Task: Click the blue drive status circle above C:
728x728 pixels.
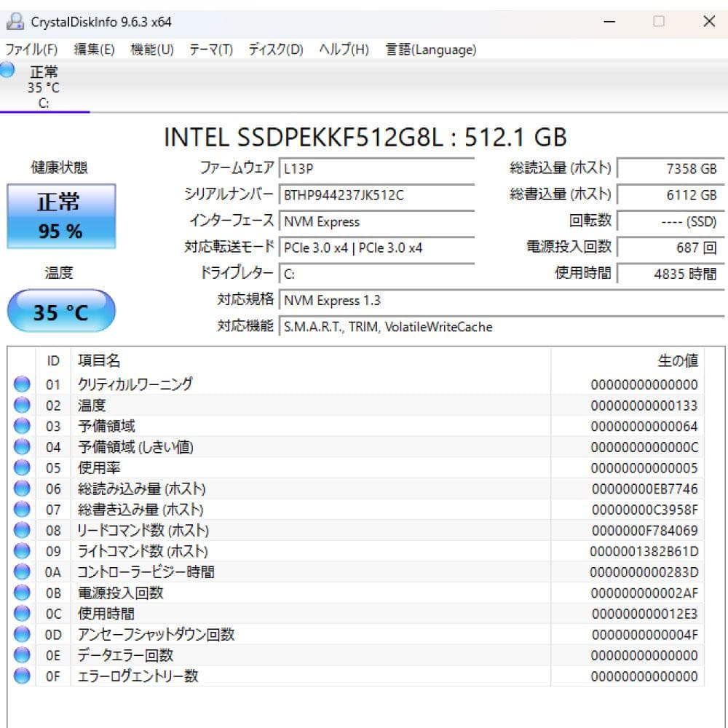Action: (7, 71)
